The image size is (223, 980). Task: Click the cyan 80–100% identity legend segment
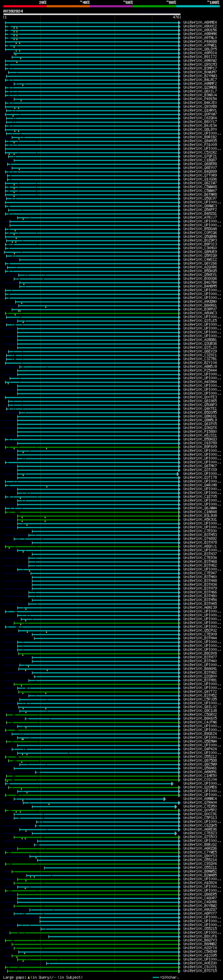198,6
